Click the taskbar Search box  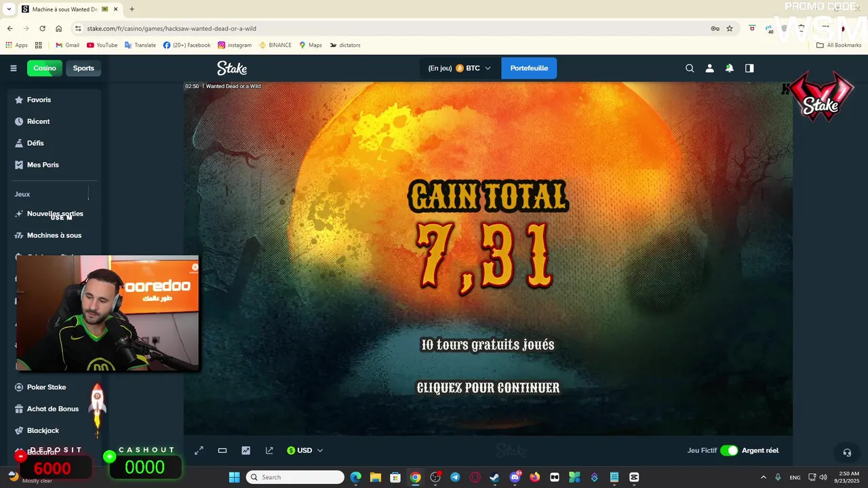(x=295, y=477)
